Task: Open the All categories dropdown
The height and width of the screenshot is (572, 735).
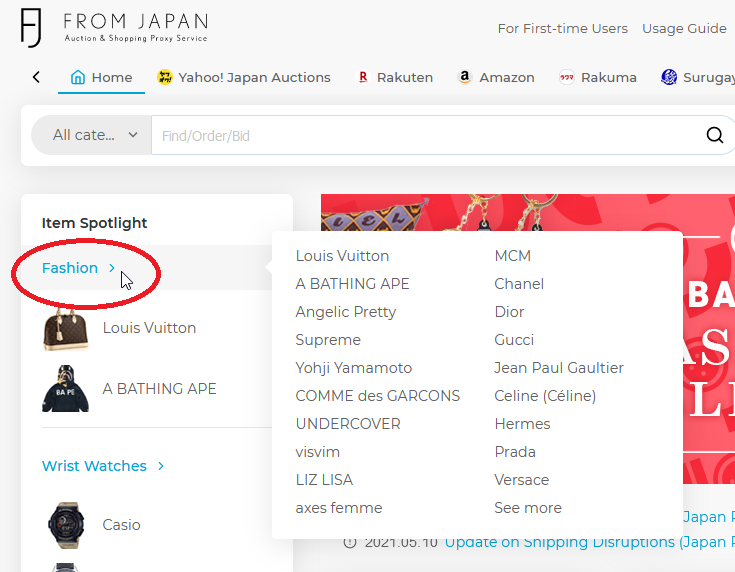Action: click(91, 135)
